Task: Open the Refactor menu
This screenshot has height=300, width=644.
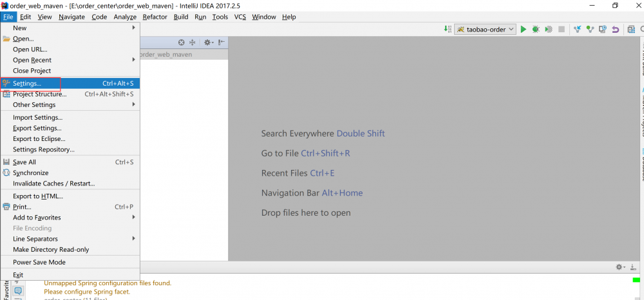Action: coord(155,17)
